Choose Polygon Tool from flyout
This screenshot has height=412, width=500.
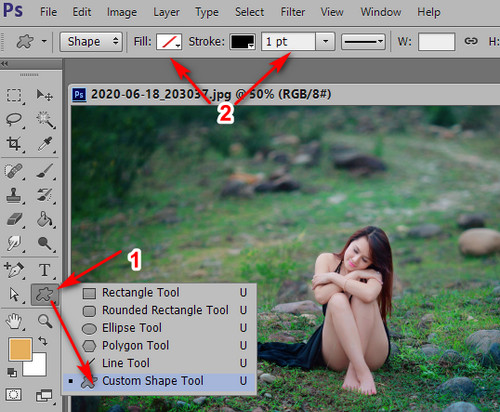(x=160, y=346)
